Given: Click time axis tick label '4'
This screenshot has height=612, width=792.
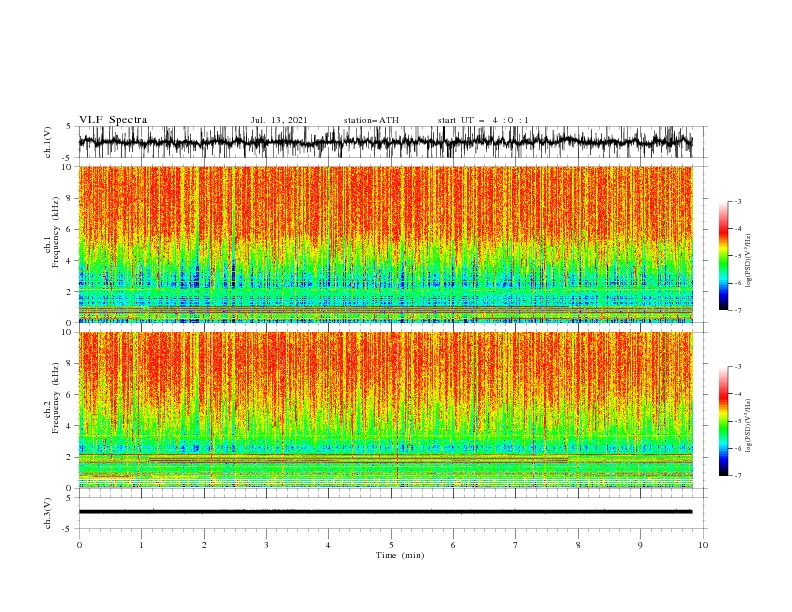Looking at the screenshot, I should [328, 545].
